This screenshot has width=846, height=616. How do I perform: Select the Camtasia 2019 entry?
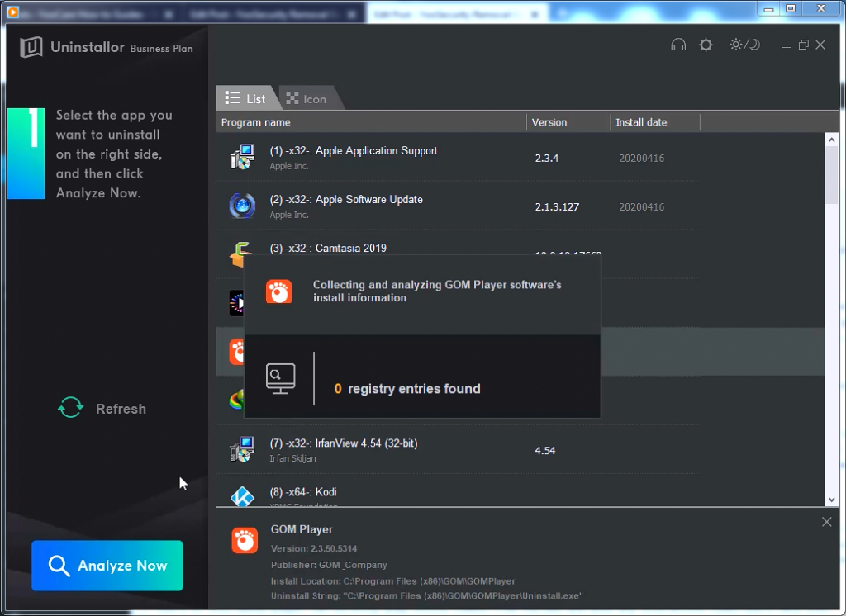tap(328, 248)
